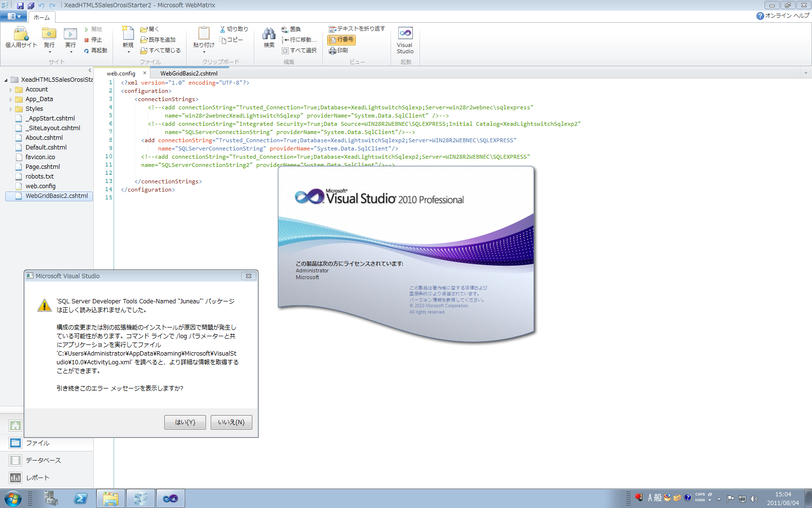This screenshot has width=812, height=508.
Task: Toggle 行番号 (Line numbers) button
Action: click(341, 40)
